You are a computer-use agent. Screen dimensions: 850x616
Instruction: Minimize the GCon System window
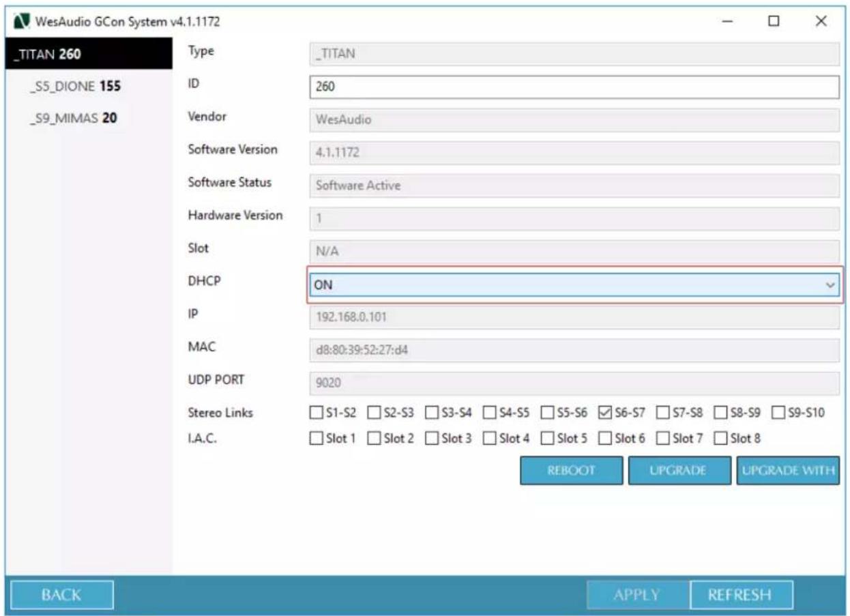tap(727, 21)
